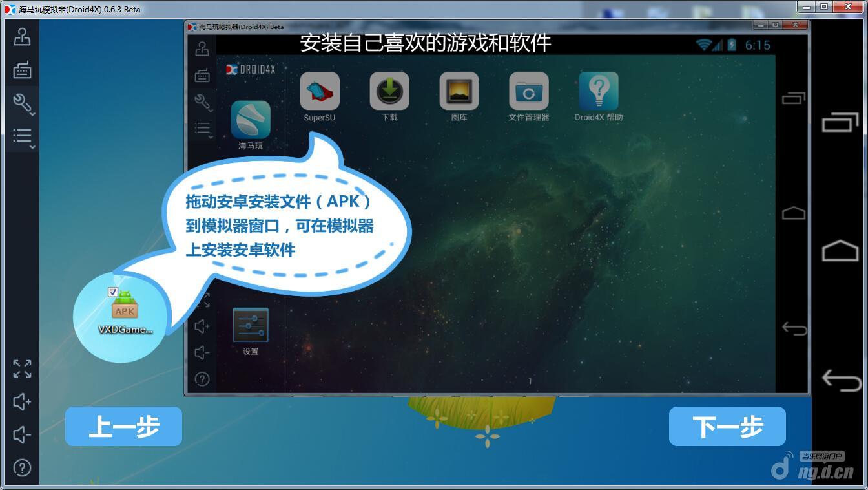Viewport: 868px width, 490px height.
Task: Decrease volume using the speaker minus icon
Action: coord(22,435)
